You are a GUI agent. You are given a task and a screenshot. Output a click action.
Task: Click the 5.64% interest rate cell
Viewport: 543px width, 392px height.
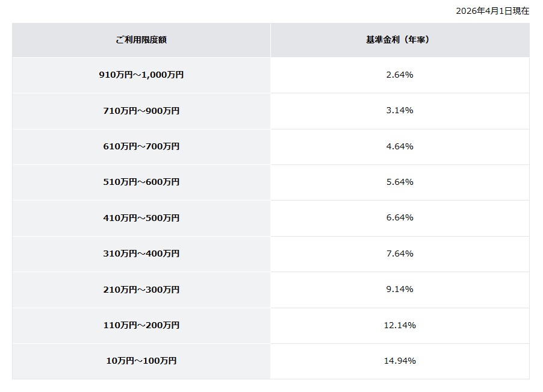tap(400, 182)
